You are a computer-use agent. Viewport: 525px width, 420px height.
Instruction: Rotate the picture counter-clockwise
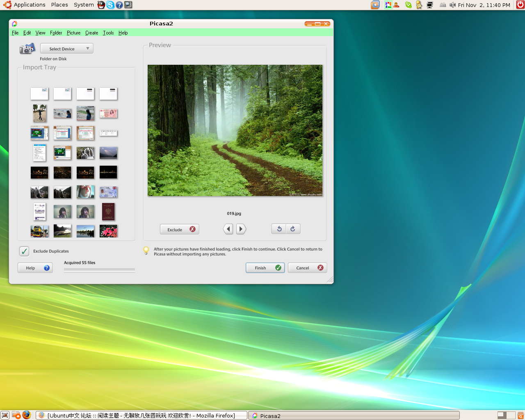[x=279, y=229]
